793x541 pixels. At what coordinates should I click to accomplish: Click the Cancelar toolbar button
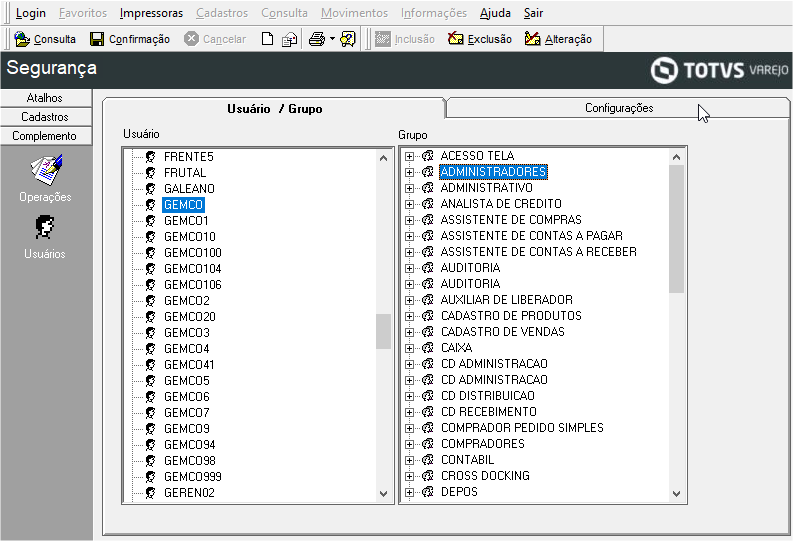coord(215,39)
